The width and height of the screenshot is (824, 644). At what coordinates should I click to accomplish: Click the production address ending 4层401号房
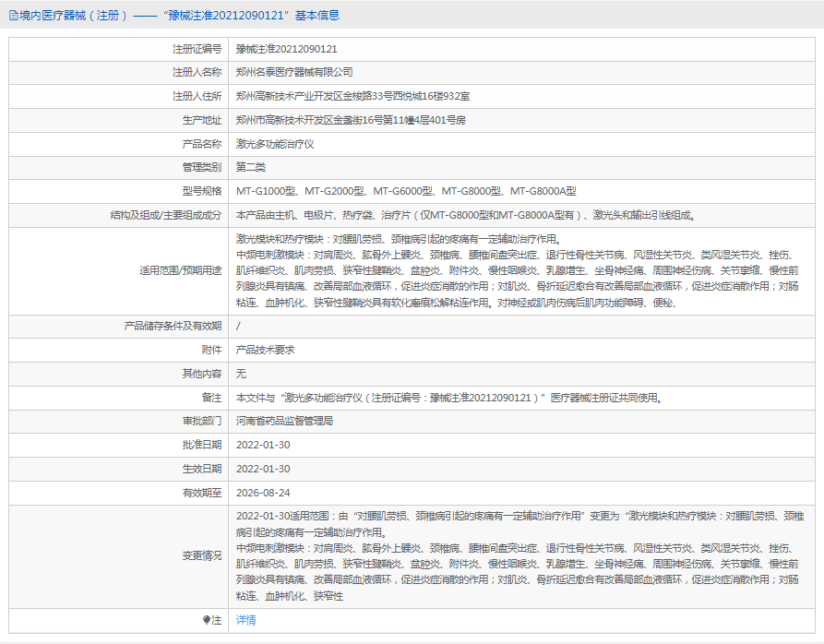(351, 120)
